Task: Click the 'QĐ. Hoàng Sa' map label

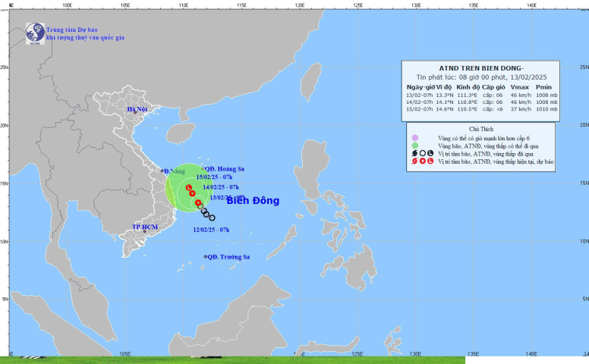Action: click(225, 169)
